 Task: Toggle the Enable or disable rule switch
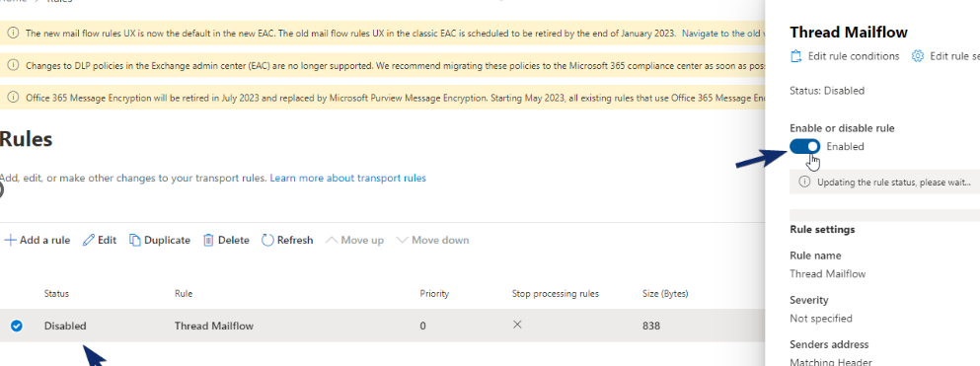click(805, 146)
